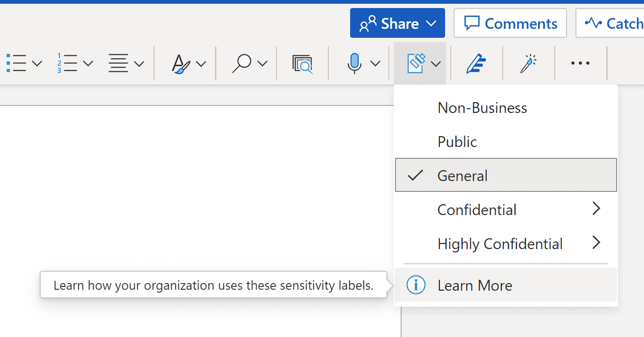Screen dimensions: 644x337
Task: Open the Immersive Reader view icon
Action: pos(302,63)
